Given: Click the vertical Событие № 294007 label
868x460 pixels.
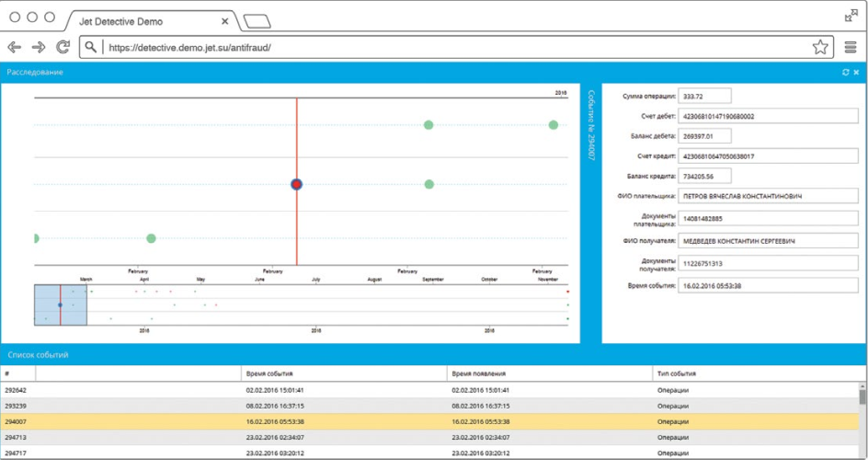Looking at the screenshot, I should point(590,126).
